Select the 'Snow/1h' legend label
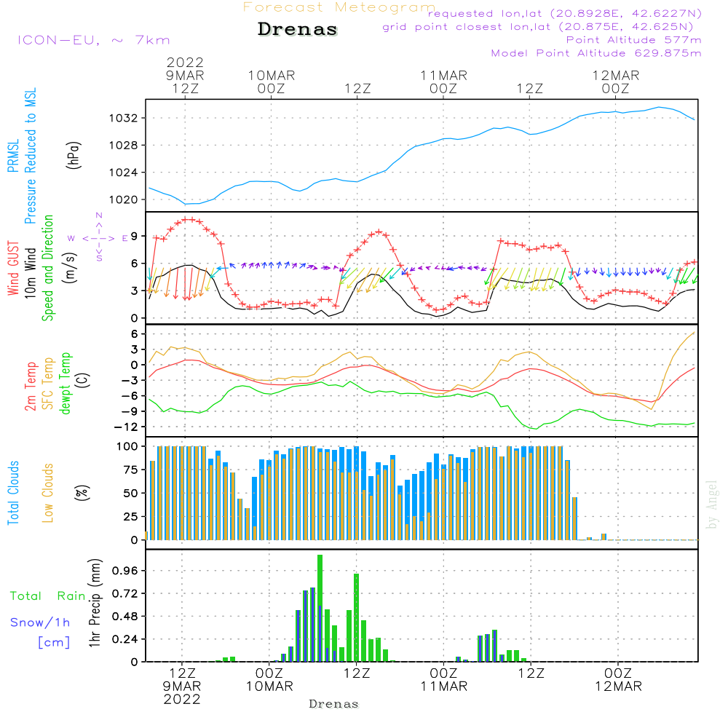This screenshot has width=728, height=728. (40, 622)
